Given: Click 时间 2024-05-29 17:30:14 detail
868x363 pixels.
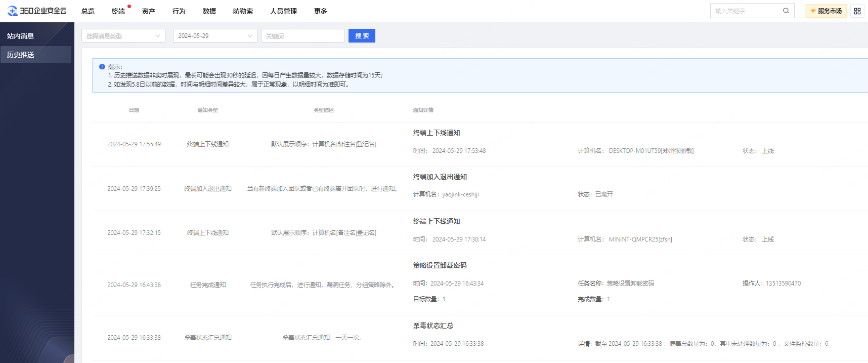Looking at the screenshot, I should pos(449,239).
